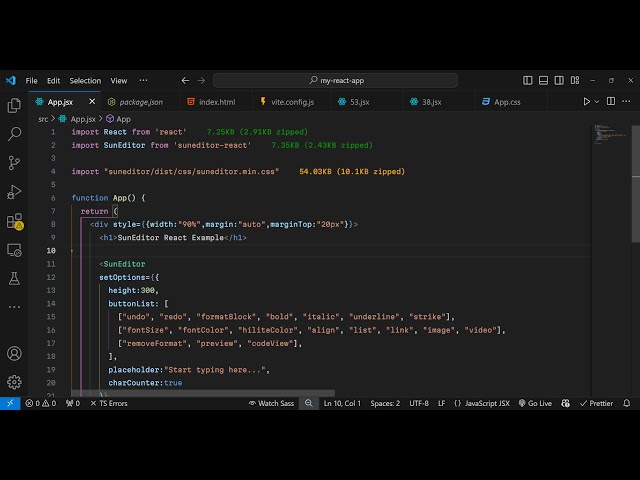Close the App.jsx tab

click(x=92, y=102)
